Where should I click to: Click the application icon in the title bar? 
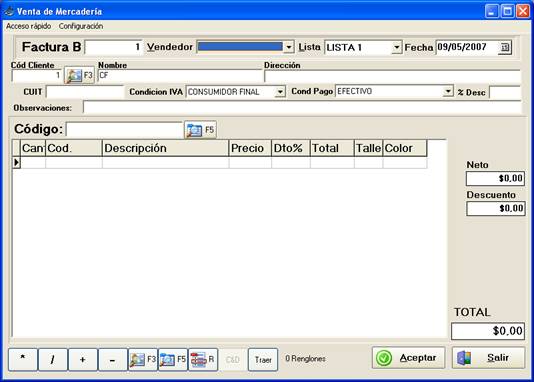[x=9, y=11]
